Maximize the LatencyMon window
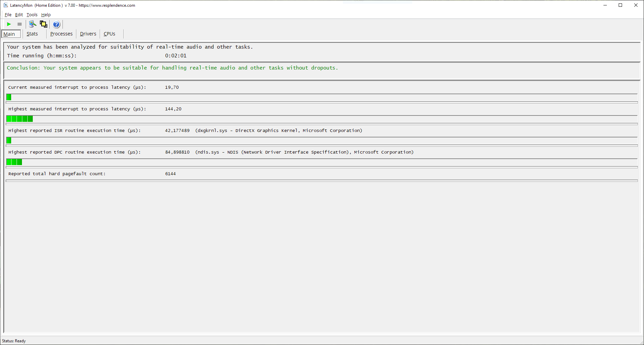Viewport: 644px width, 345px height. point(620,5)
